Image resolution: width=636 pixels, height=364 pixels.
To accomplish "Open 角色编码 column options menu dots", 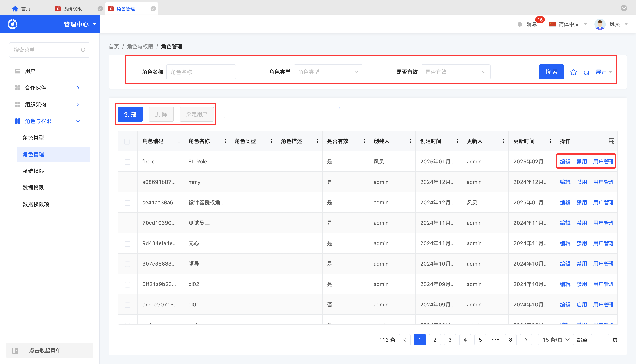I will tap(179, 141).
